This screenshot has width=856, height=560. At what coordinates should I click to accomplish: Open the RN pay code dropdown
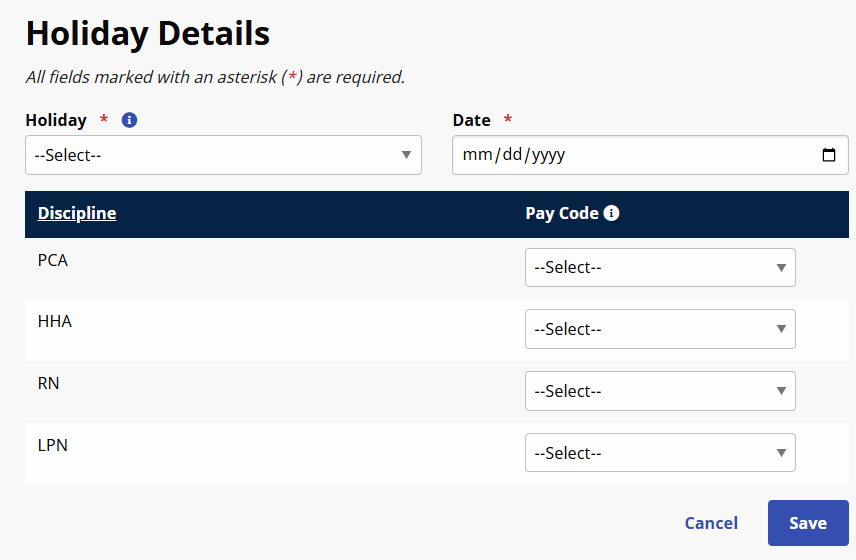(660, 392)
